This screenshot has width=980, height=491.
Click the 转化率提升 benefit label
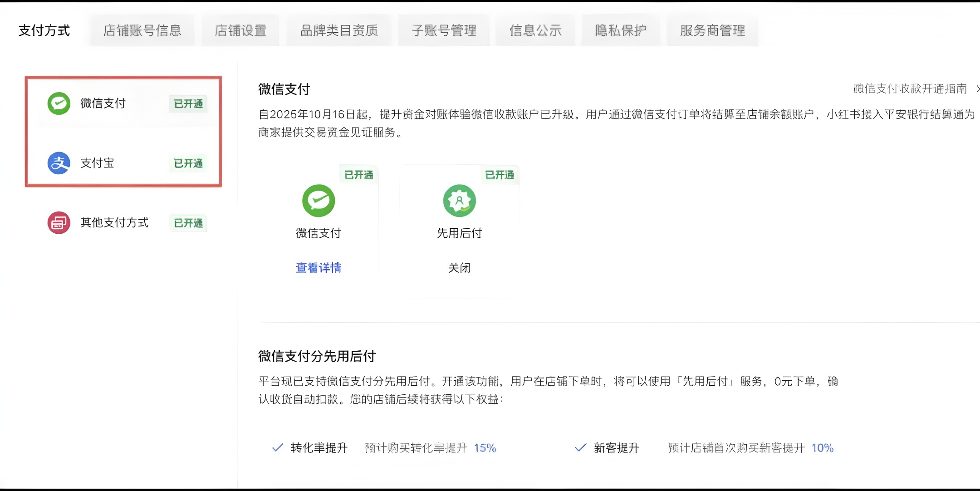(x=319, y=448)
